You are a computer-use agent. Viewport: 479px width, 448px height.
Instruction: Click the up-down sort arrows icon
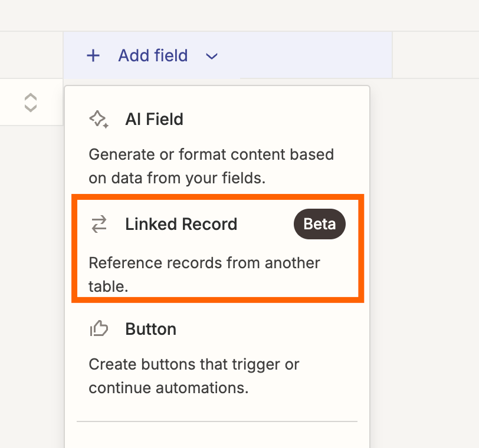pyautogui.click(x=31, y=103)
